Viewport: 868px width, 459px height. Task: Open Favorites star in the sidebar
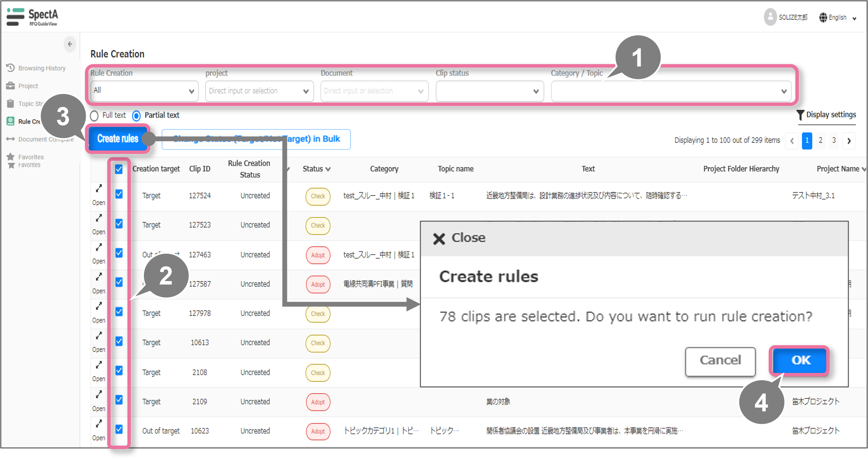pos(11,157)
